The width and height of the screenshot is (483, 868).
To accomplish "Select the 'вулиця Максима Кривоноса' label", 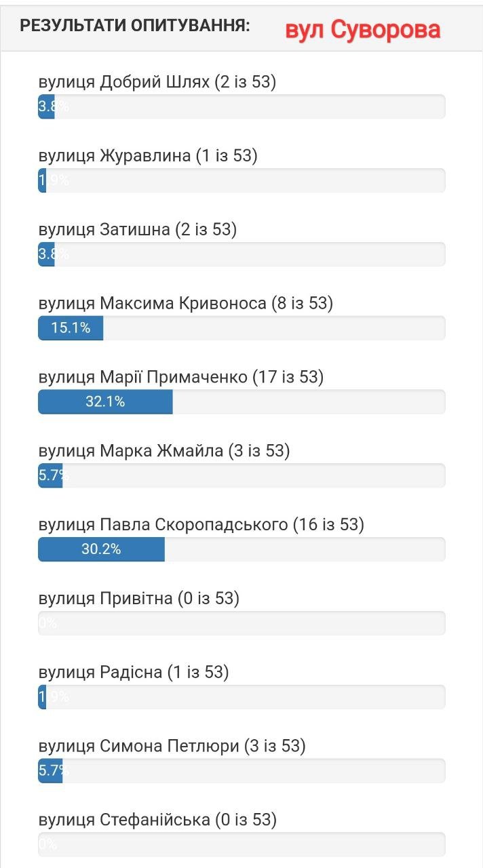I will point(185,303).
